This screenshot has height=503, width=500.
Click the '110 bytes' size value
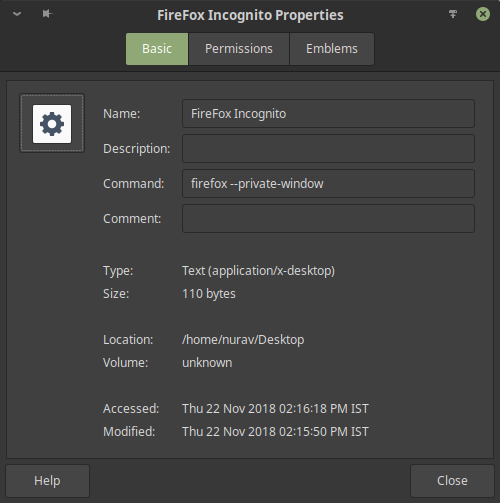tap(209, 294)
